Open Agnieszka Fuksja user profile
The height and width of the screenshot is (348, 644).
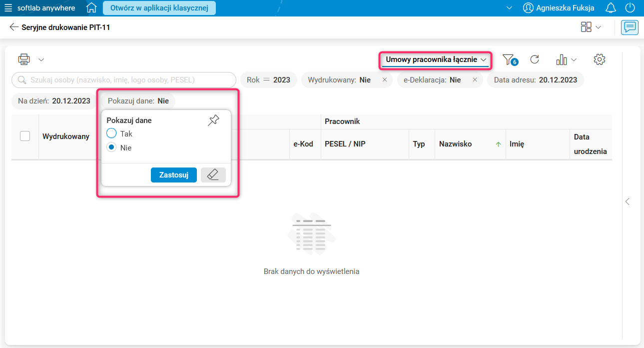pyautogui.click(x=559, y=8)
